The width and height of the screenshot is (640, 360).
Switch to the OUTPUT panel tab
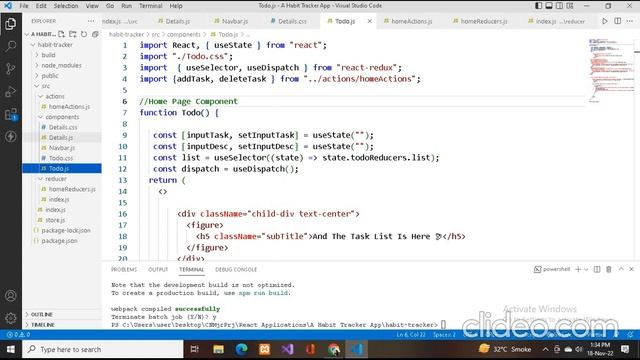pyautogui.click(x=158, y=269)
